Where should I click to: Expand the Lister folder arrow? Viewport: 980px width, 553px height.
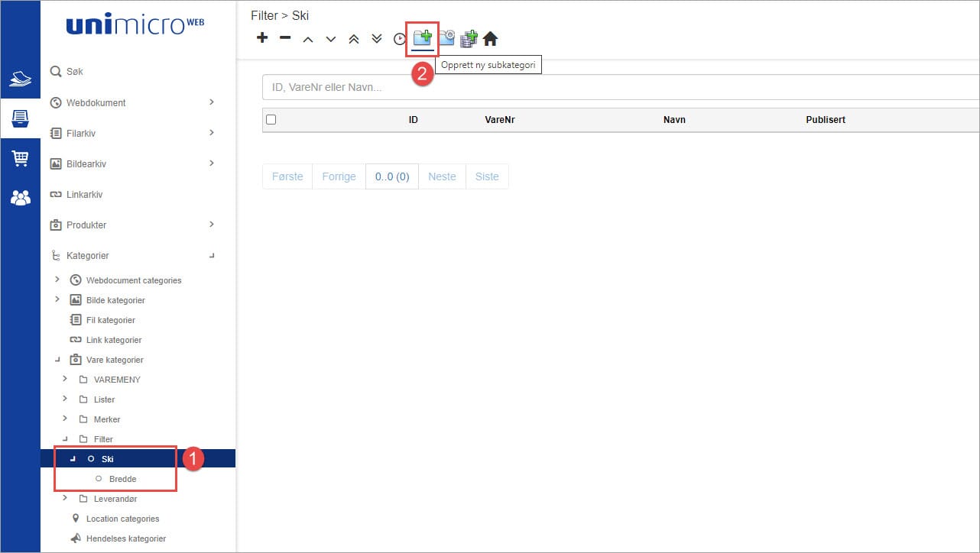click(x=65, y=399)
